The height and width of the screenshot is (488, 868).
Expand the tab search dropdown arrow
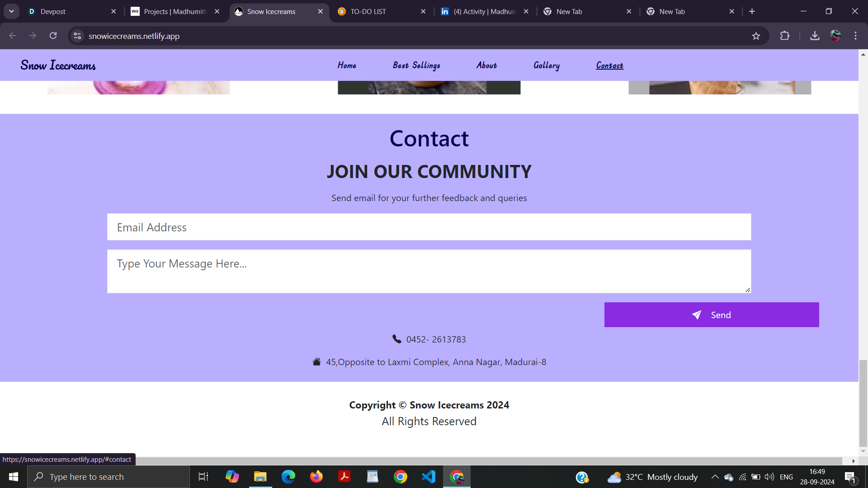(11, 11)
